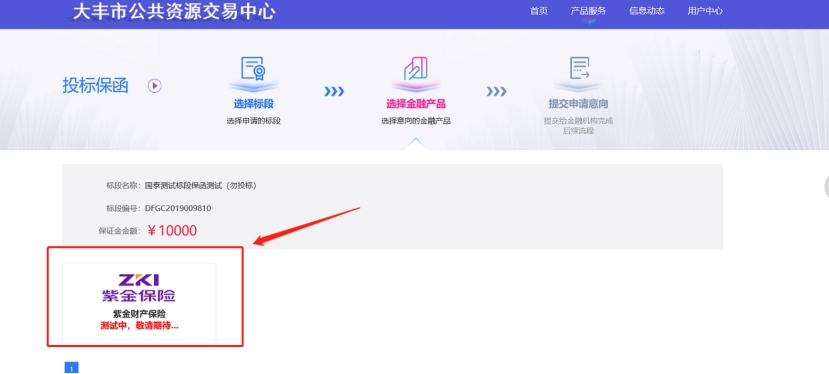Click the 大丰市公共资源交易中心 site title
This screenshot has height=374, width=829.
(x=174, y=12)
